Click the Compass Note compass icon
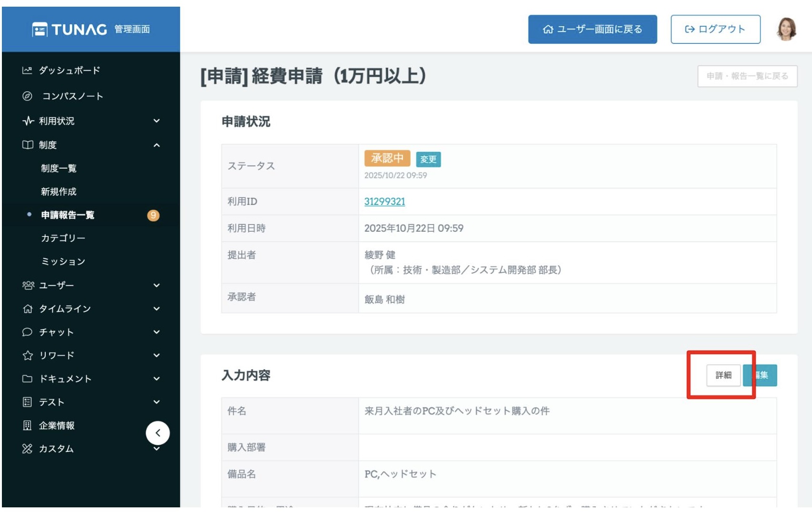 click(x=27, y=96)
